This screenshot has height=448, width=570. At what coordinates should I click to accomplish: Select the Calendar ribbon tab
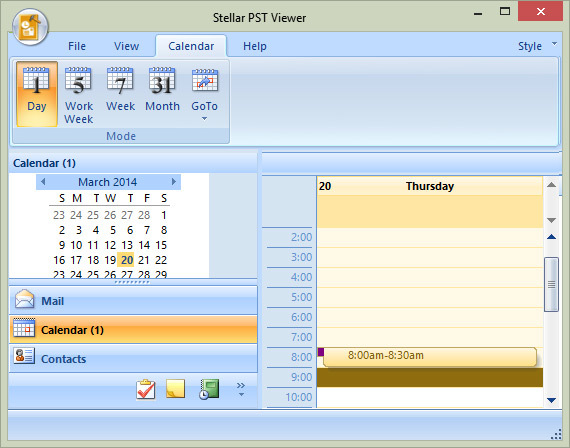pyautogui.click(x=191, y=46)
